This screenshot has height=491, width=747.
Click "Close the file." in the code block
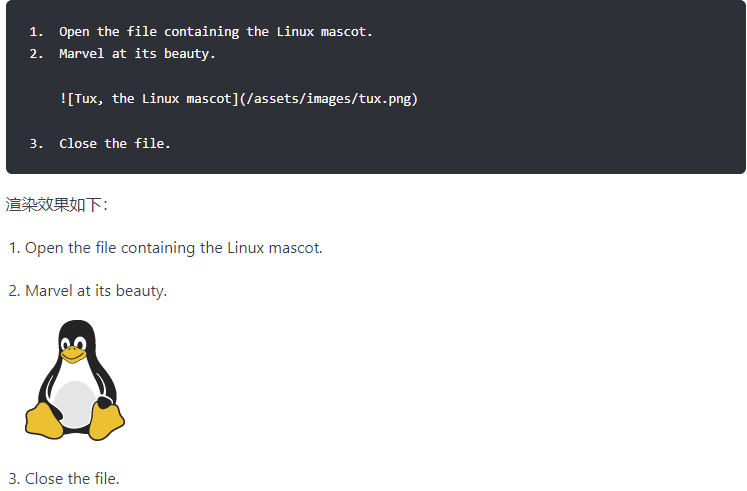[x=114, y=144]
